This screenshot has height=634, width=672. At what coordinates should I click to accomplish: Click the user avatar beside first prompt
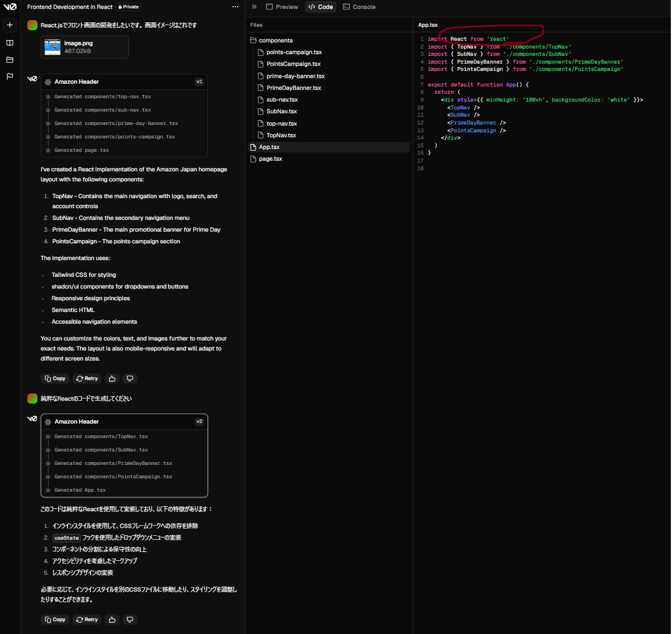32,25
